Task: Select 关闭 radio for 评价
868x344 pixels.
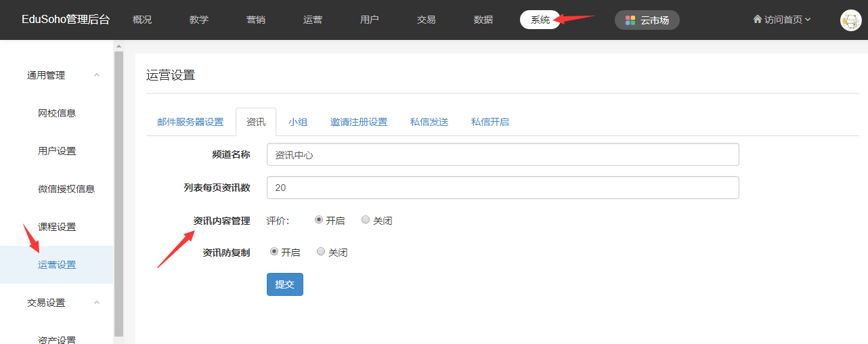Action: point(366,220)
